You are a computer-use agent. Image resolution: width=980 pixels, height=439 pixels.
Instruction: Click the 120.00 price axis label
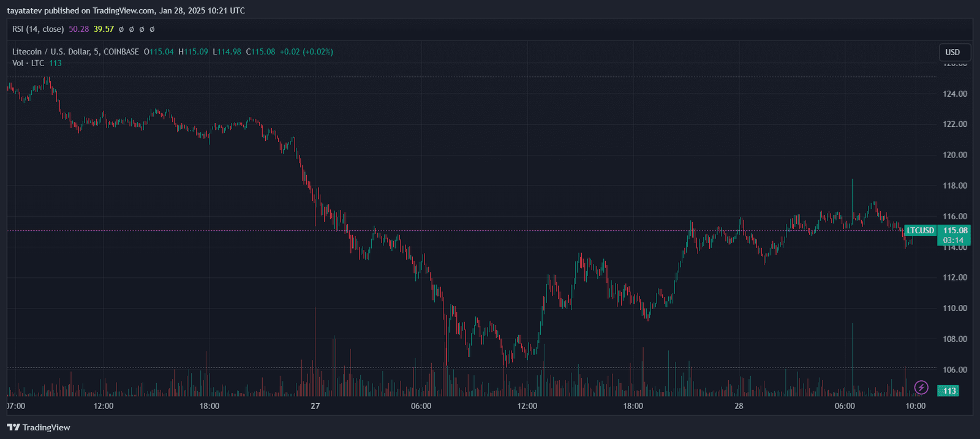(x=955, y=155)
